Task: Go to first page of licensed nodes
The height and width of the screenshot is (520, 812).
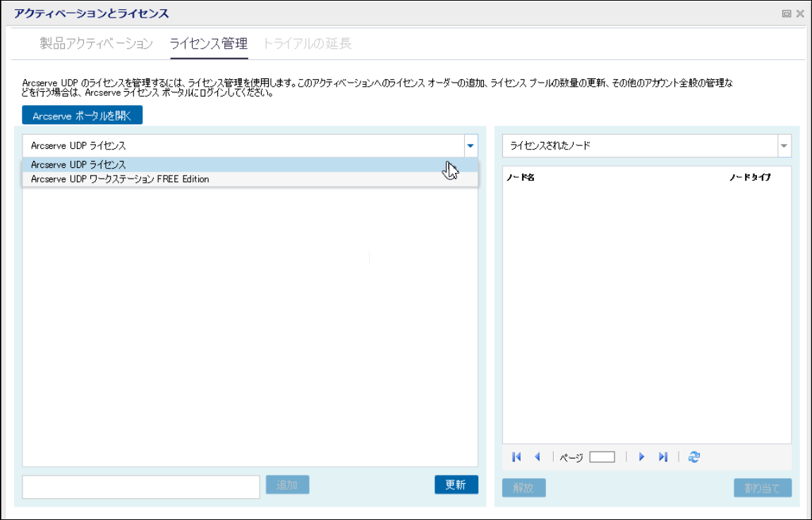Action: click(516, 456)
